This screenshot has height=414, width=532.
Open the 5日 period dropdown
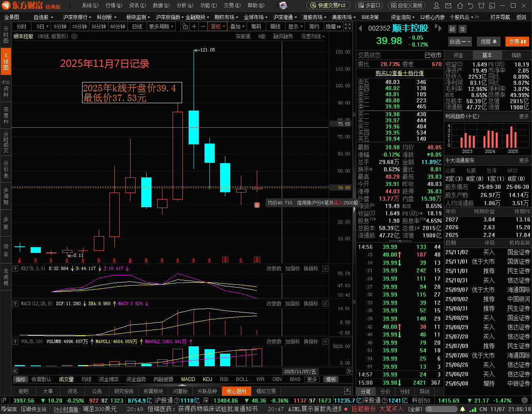(x=43, y=27)
